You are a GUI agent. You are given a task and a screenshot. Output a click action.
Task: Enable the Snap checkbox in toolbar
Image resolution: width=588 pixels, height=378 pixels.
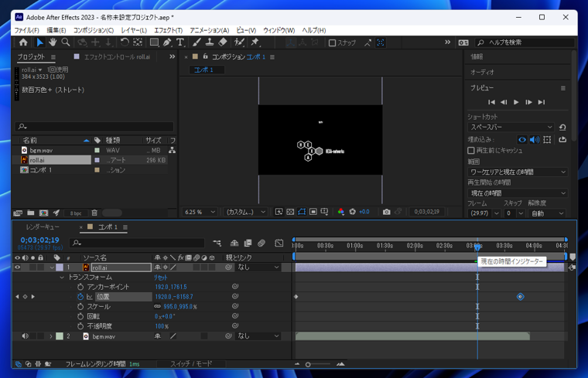[x=332, y=43]
